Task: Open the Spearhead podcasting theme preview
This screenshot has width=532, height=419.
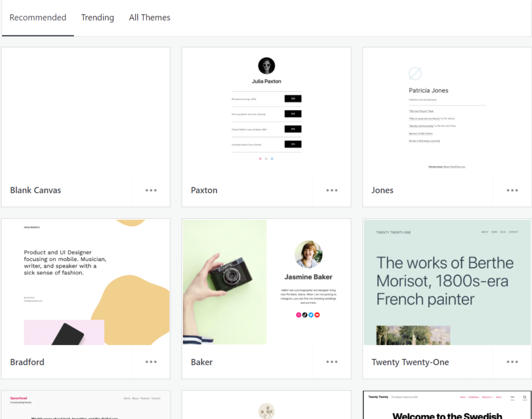Action: 86,405
